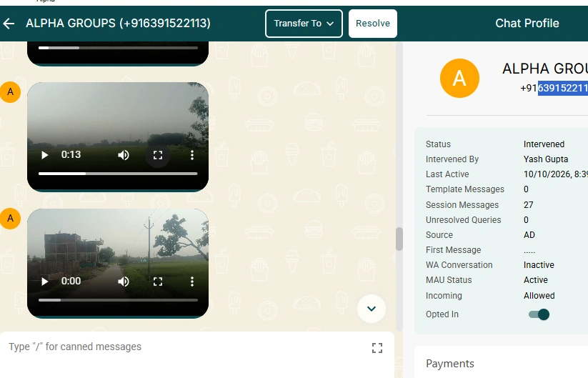This screenshot has width=588, height=378.
Task: Click the Resolve button
Action: [373, 24]
